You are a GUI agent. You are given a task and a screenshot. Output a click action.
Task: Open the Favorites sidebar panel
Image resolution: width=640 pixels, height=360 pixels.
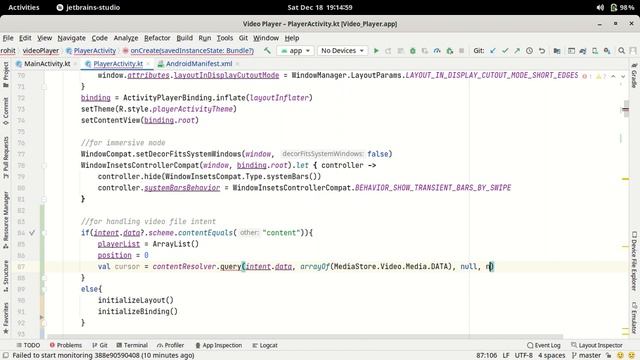coord(6,318)
